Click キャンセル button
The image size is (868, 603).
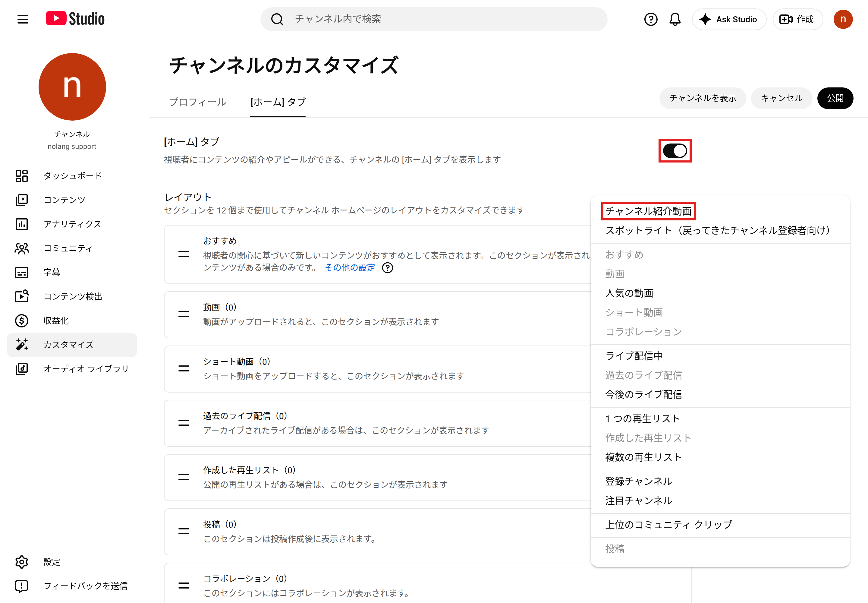(782, 98)
